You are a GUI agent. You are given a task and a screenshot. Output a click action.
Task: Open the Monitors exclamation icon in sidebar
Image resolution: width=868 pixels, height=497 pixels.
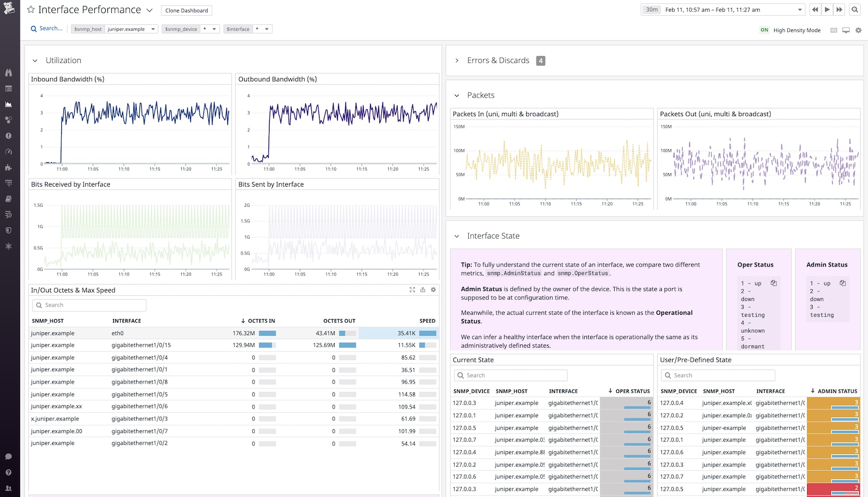click(x=8, y=136)
